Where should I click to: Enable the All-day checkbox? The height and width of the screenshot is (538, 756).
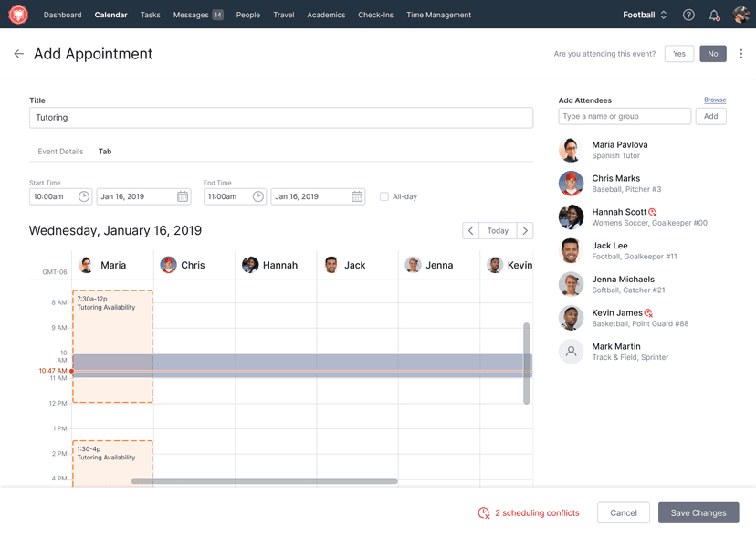tap(384, 195)
